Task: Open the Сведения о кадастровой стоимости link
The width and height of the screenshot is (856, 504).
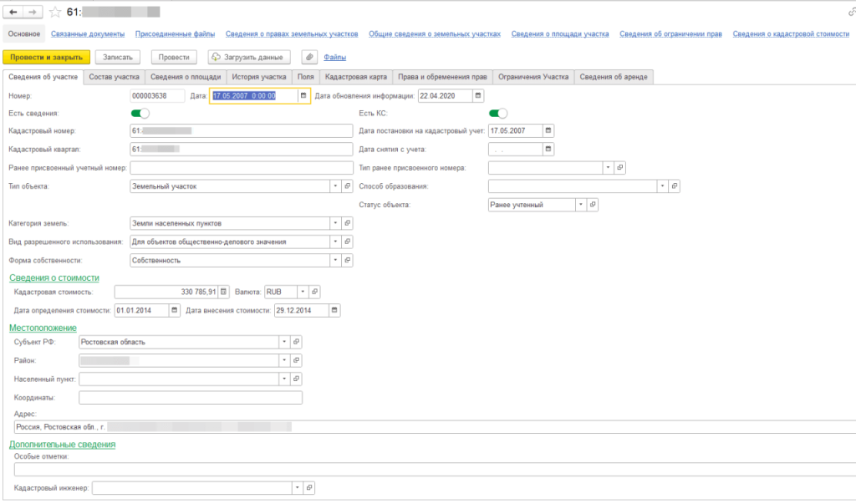Action: coord(790,34)
